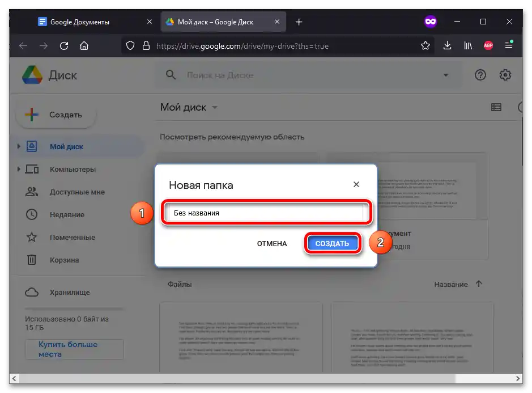
Task: Close the Google Документы tab
Action: click(149, 22)
